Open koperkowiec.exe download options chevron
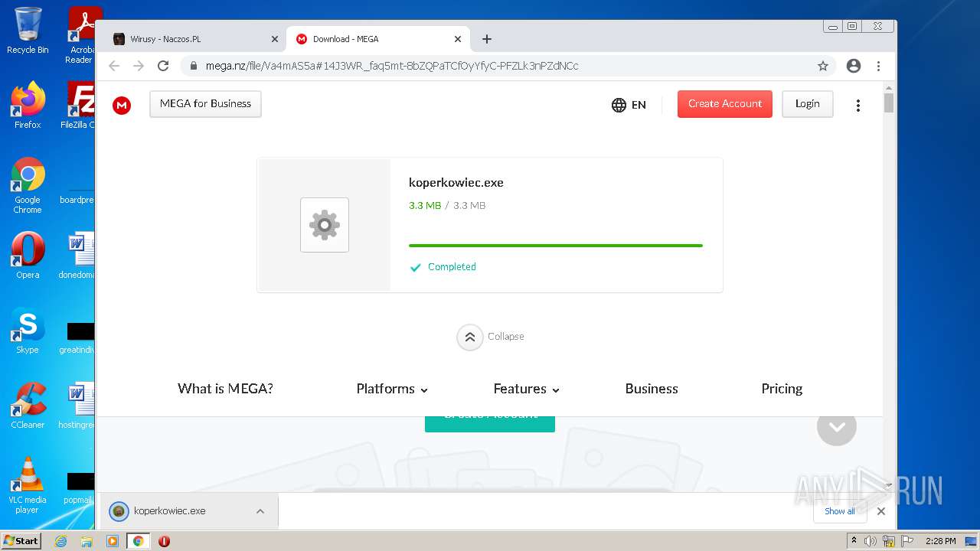The image size is (980, 551). (260, 511)
